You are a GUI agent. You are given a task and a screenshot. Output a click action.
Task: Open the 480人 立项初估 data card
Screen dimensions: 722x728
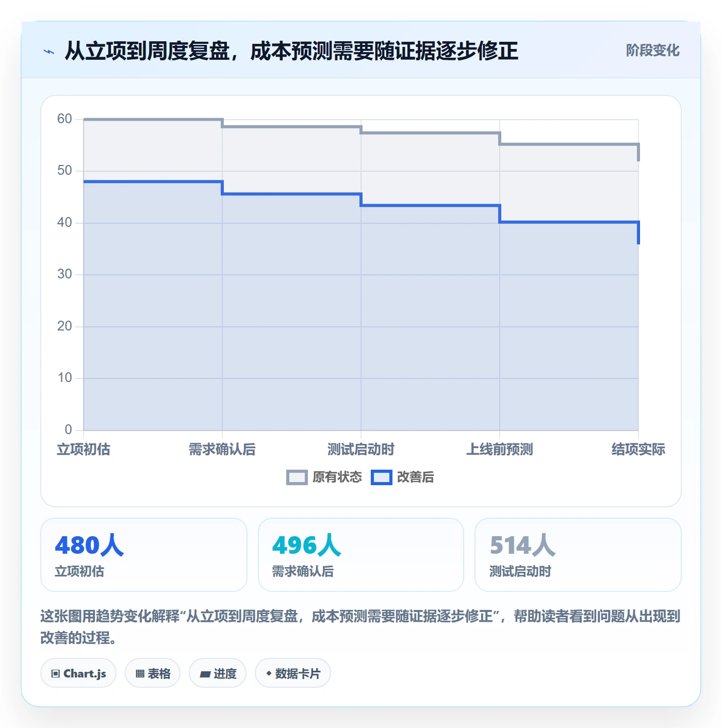click(x=144, y=555)
